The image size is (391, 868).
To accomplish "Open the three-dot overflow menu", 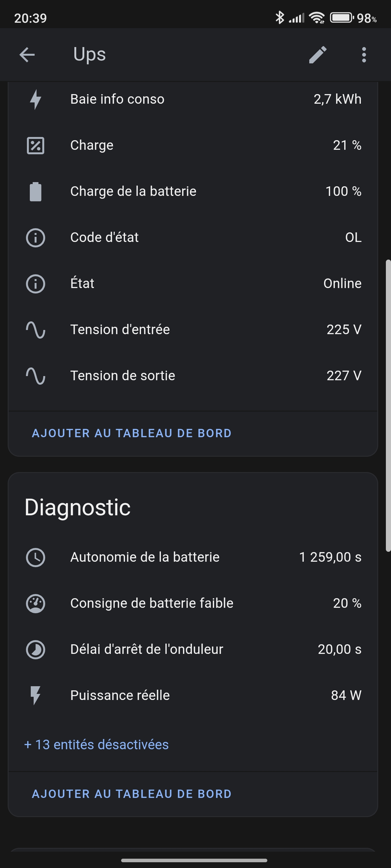I will pyautogui.click(x=364, y=55).
